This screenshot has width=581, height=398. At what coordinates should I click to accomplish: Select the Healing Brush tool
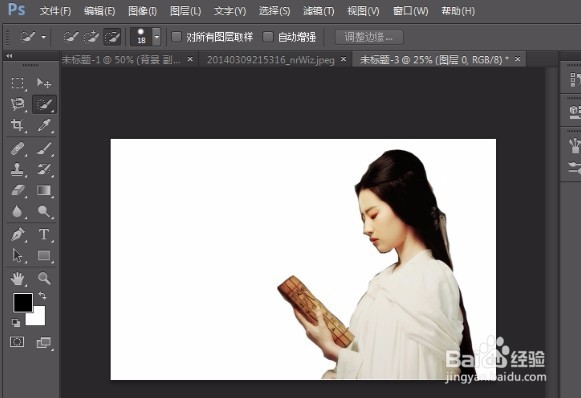coord(17,148)
